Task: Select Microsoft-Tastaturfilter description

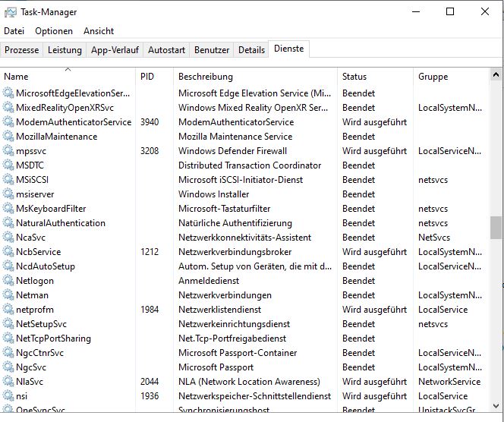Action: click(225, 209)
